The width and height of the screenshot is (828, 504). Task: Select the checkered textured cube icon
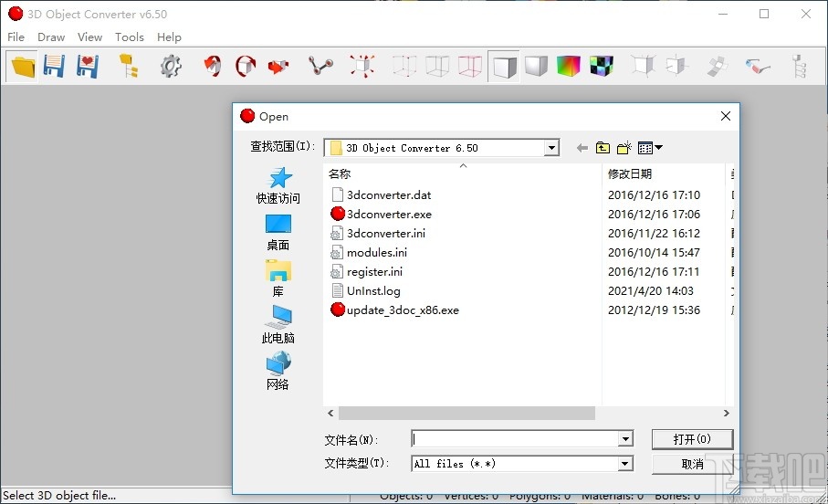pos(602,67)
